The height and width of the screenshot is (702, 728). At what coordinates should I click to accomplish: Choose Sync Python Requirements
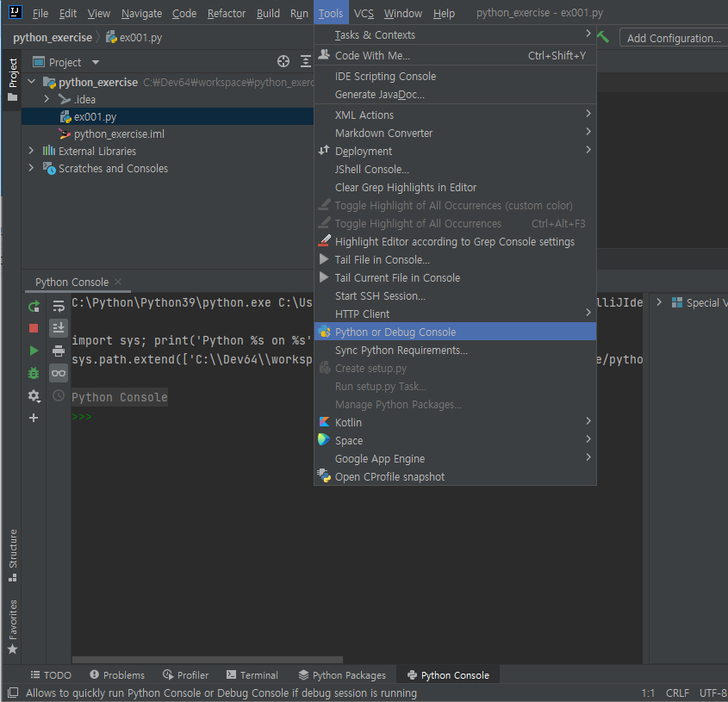pos(455,350)
